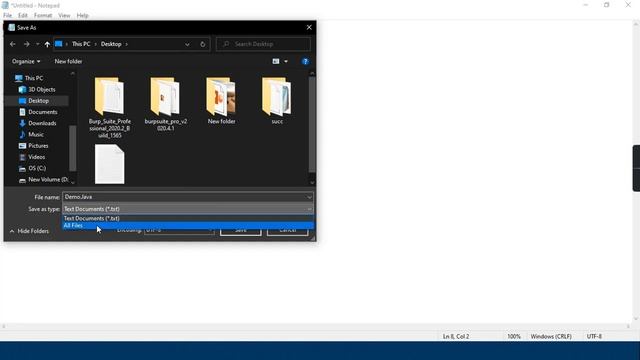The width and height of the screenshot is (640, 360).
Task: Open the Format menu in Notepad
Action: (43, 16)
